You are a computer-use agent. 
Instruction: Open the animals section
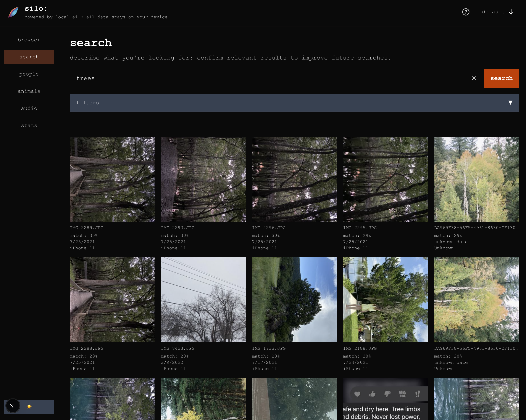(29, 91)
